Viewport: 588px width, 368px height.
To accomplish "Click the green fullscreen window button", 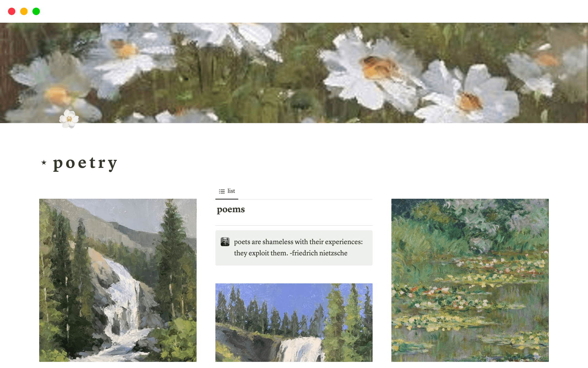I will 36,11.
